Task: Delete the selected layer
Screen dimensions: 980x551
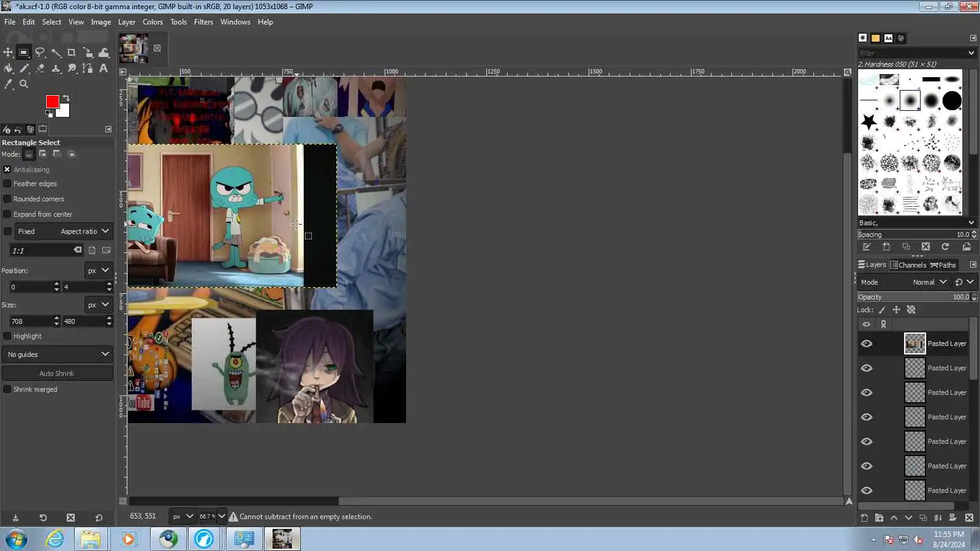Action: pos(969,518)
